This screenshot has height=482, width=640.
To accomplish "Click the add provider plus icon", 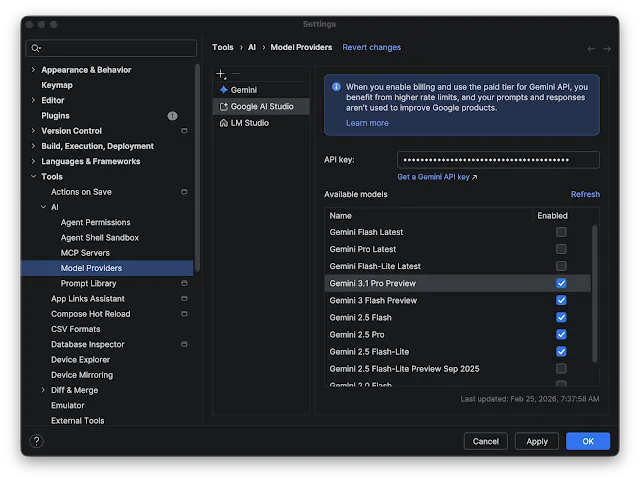I will coord(221,74).
